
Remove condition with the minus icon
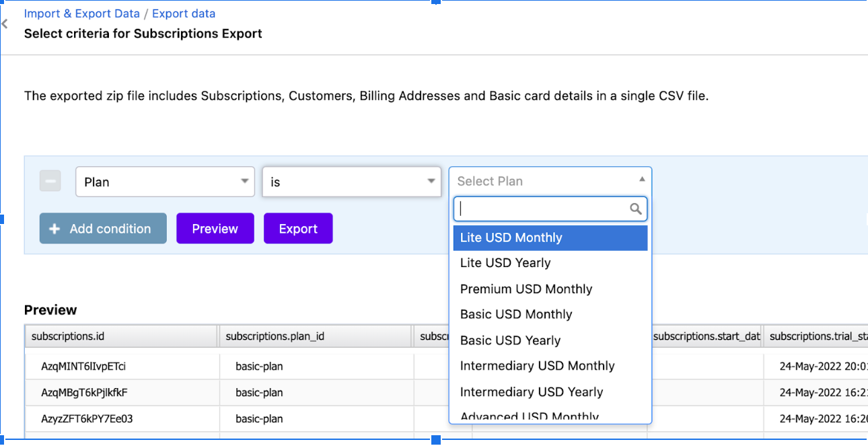coord(50,181)
